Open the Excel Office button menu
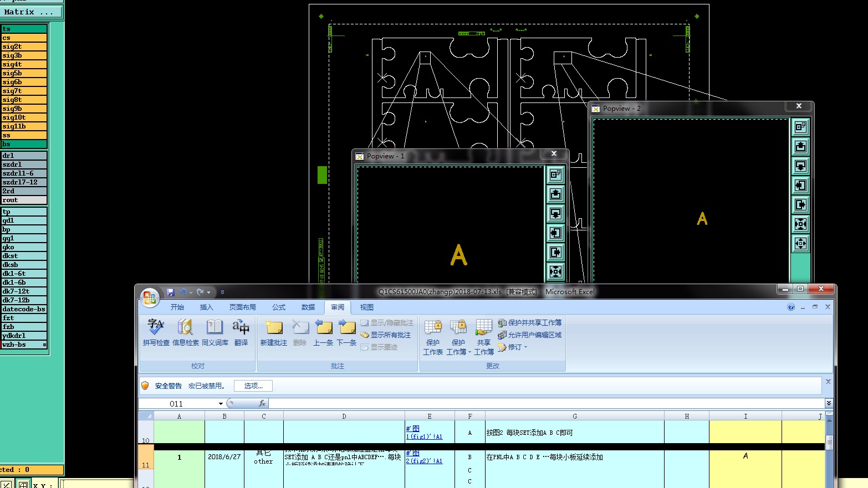 pos(150,297)
